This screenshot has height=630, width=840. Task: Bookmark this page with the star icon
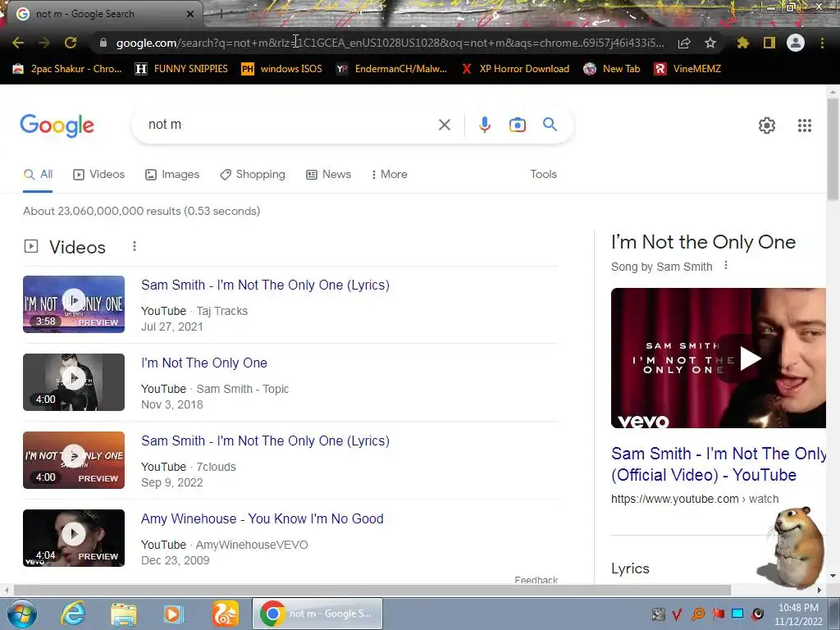pyautogui.click(x=710, y=43)
